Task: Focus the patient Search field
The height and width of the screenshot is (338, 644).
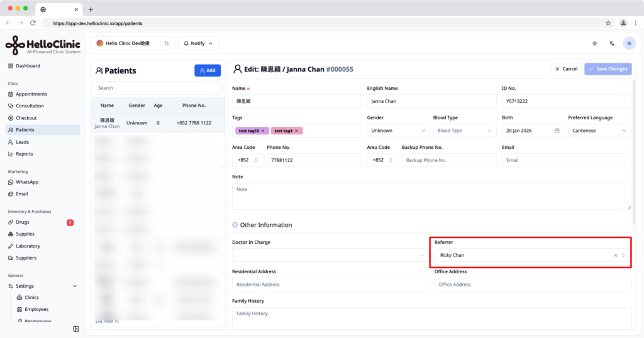Action: (158, 88)
